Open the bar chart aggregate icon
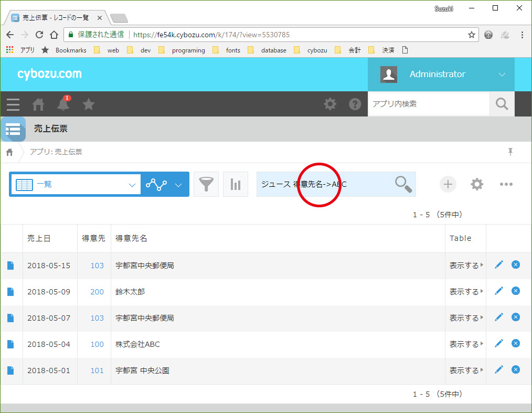Image resolution: width=532 pixels, height=413 pixels. click(236, 184)
